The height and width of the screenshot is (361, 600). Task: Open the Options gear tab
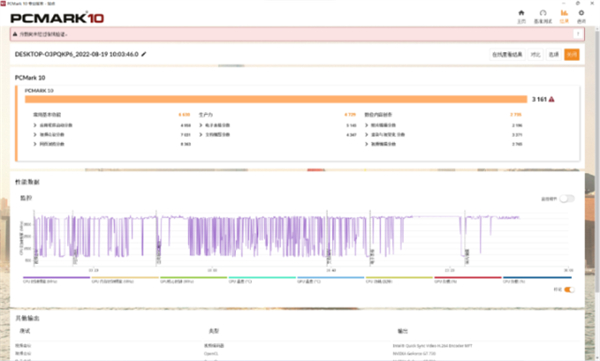tap(581, 16)
